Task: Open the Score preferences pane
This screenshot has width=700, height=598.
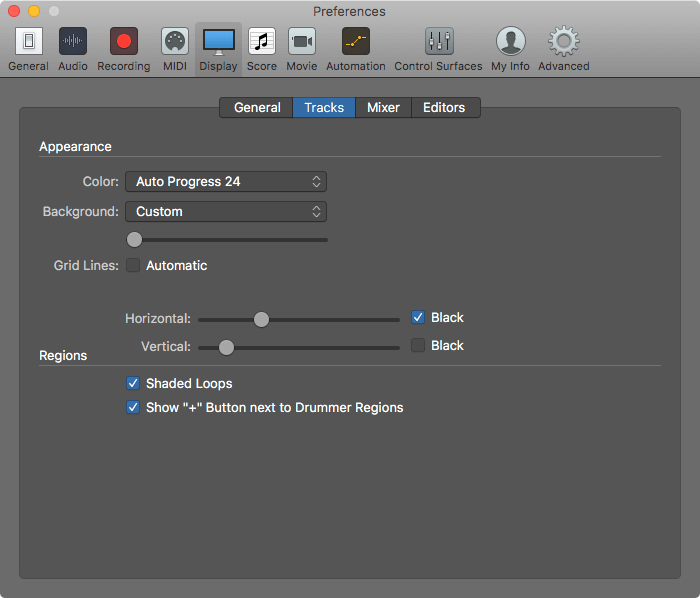Action: (262, 49)
